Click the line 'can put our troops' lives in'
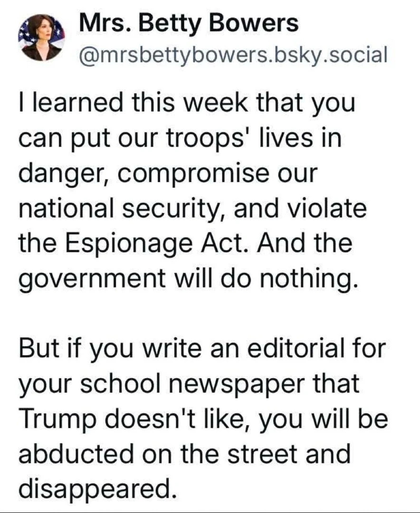The height and width of the screenshot is (513, 420). [x=181, y=138]
